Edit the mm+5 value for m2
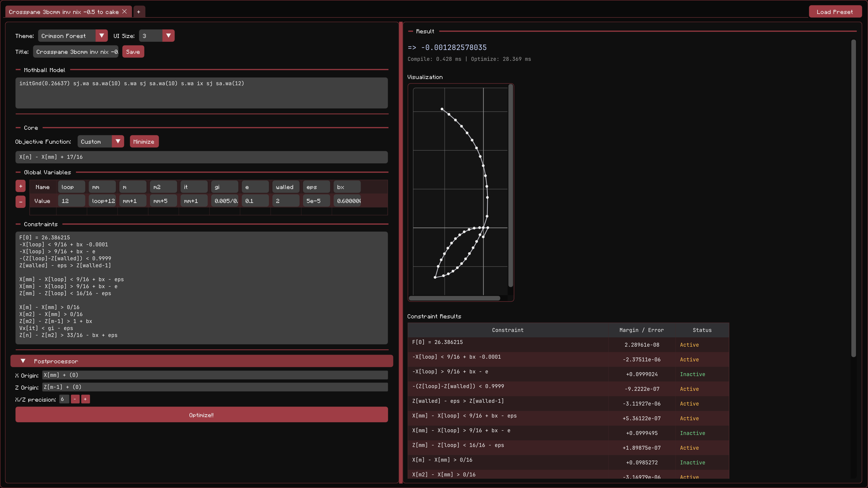 pyautogui.click(x=163, y=201)
